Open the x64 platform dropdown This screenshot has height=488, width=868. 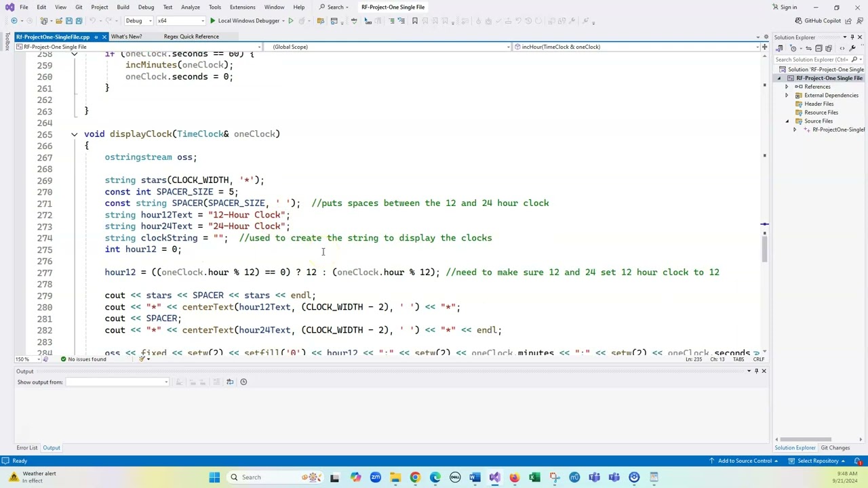pos(182,20)
